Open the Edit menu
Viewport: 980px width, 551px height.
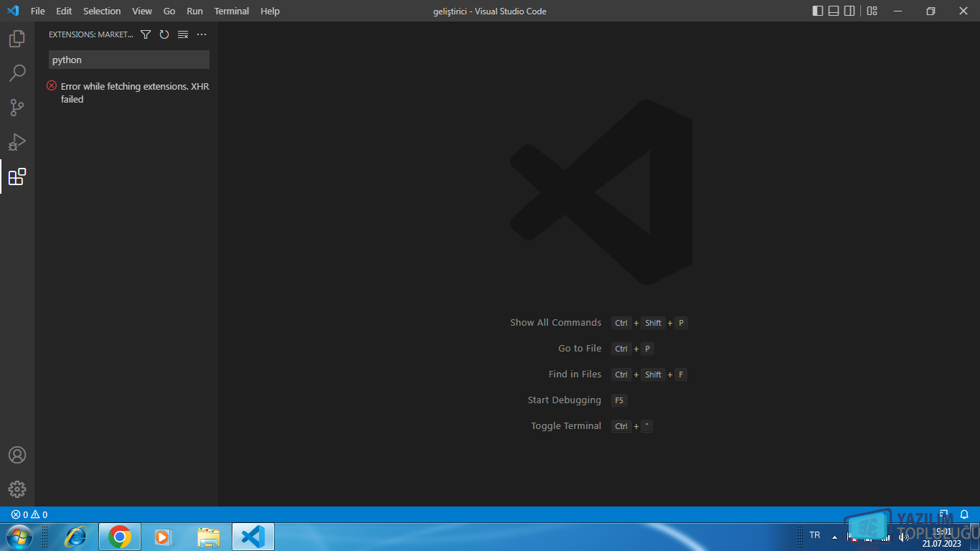point(64,11)
